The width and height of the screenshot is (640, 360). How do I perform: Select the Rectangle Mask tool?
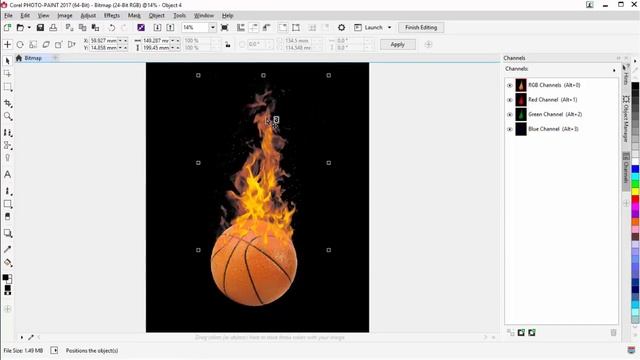pos(7,87)
